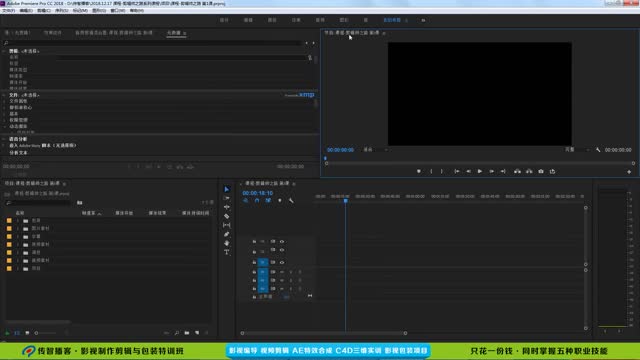640x360 pixels.
Task: Select the Selection (arrow) tool
Action: [227, 189]
